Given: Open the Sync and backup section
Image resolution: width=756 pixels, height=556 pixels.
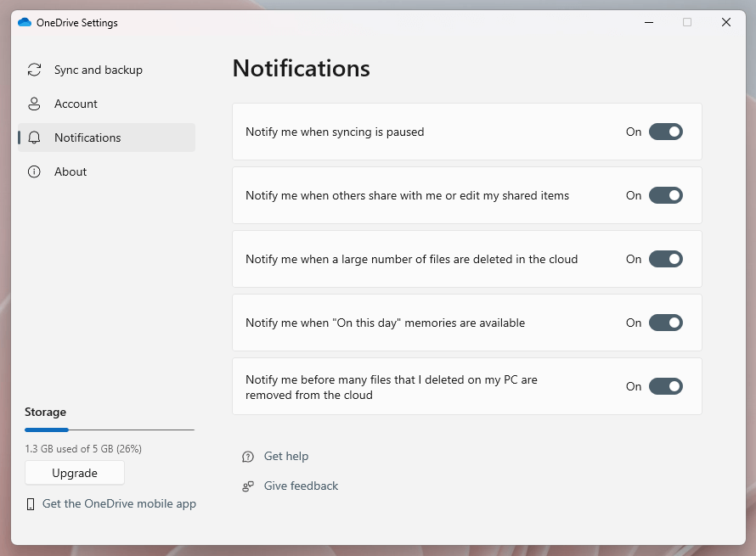Looking at the screenshot, I should [98, 70].
